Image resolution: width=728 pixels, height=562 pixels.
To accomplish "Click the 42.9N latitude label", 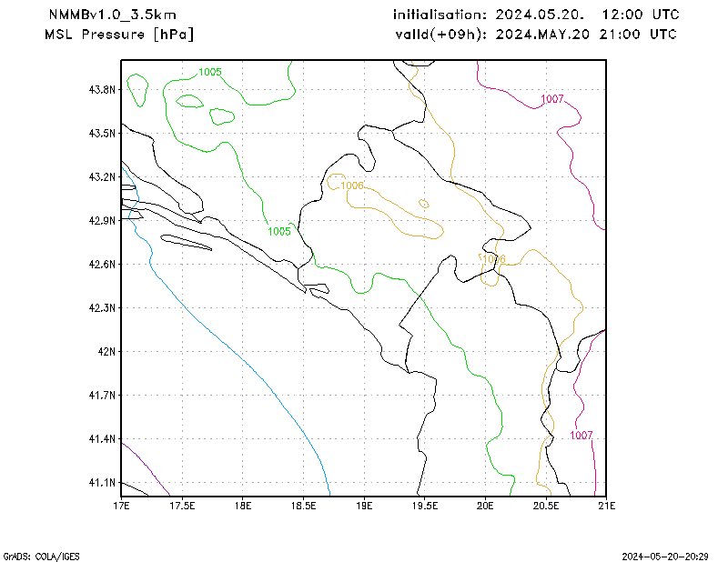I will coord(102,220).
